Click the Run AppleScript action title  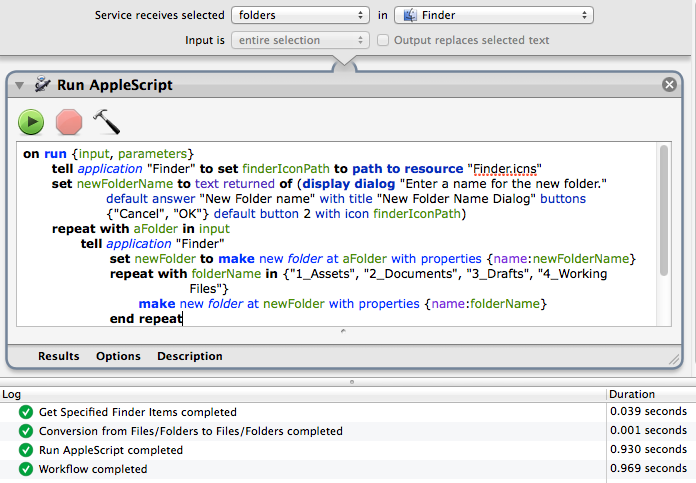115,85
